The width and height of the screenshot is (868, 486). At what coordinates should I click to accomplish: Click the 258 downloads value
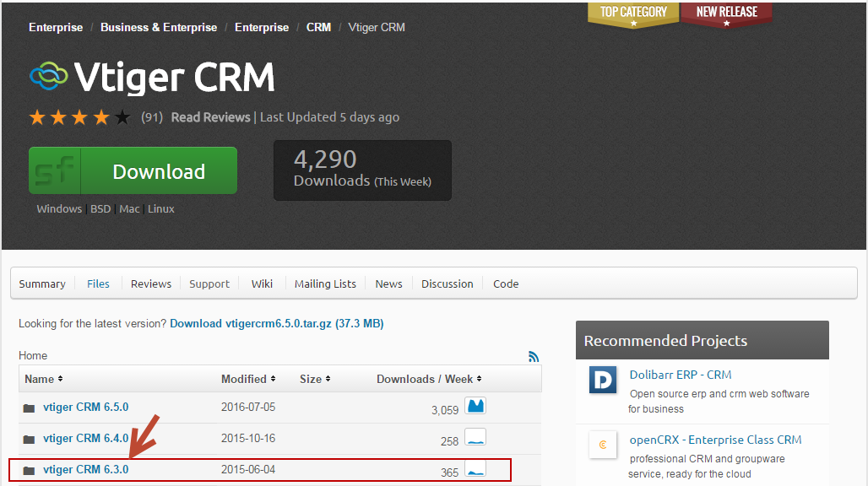(x=449, y=441)
